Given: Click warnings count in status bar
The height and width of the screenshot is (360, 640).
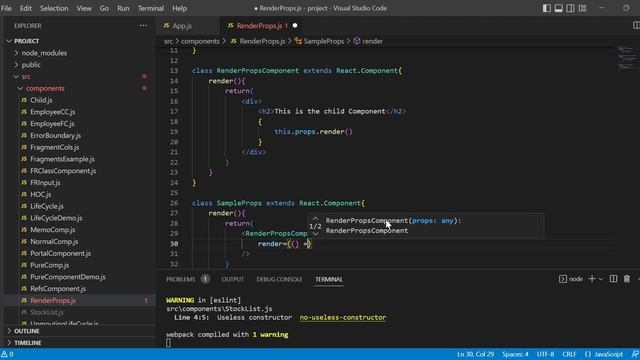Looking at the screenshot, I should (x=7, y=354).
